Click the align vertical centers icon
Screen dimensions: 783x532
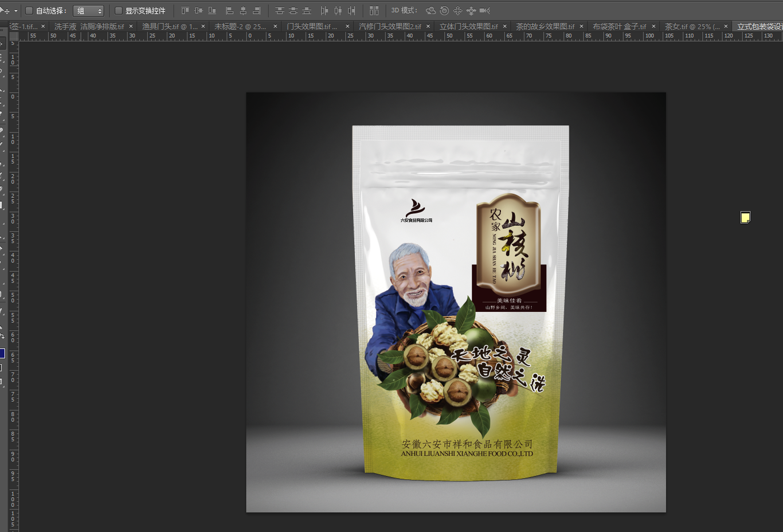tap(198, 10)
